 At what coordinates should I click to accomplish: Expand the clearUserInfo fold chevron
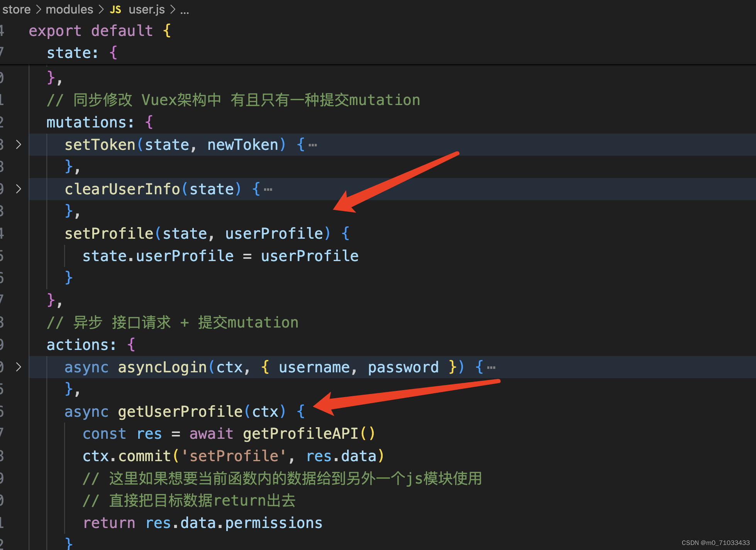18,189
